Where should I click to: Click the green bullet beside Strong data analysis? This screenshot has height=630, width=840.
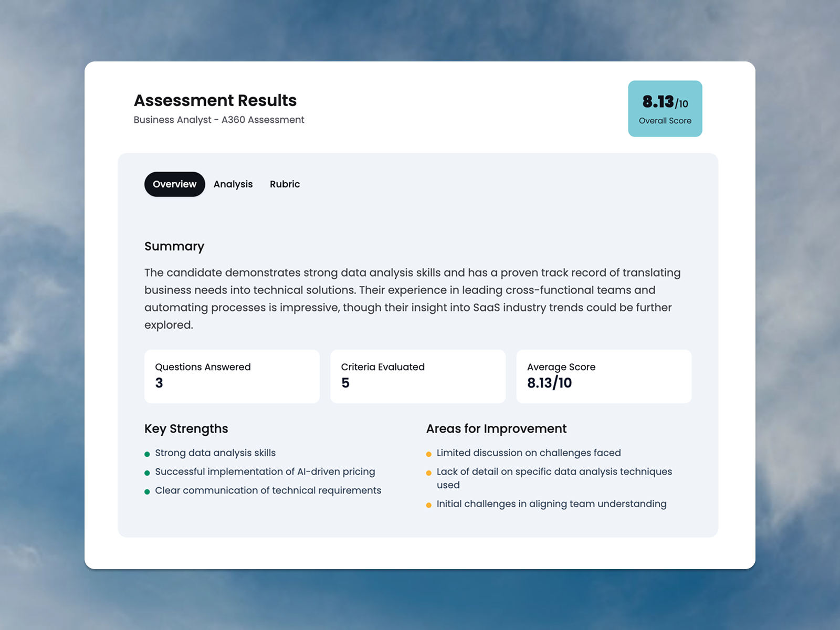coord(147,454)
